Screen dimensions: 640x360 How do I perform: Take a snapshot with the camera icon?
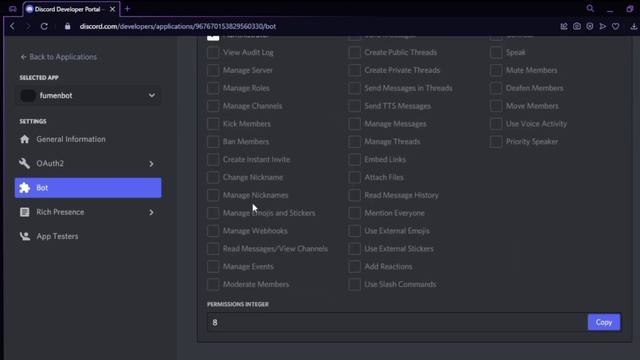[x=577, y=26]
